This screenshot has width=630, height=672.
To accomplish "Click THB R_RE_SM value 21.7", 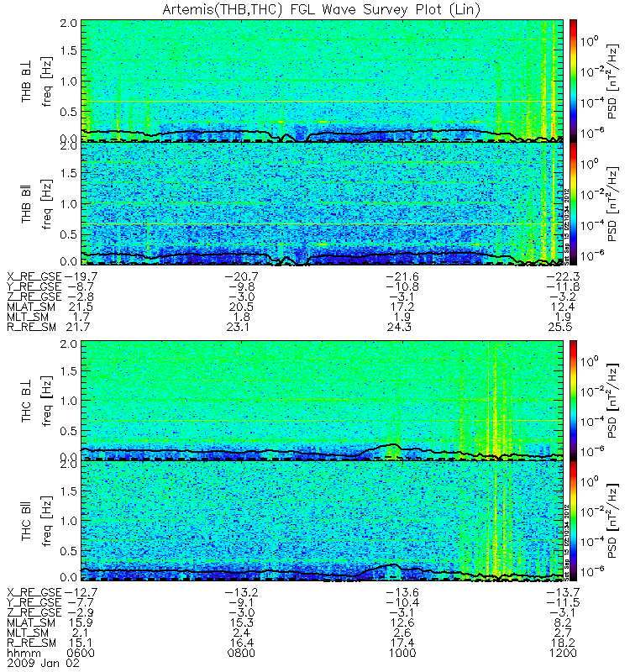I will pyautogui.click(x=77, y=327).
